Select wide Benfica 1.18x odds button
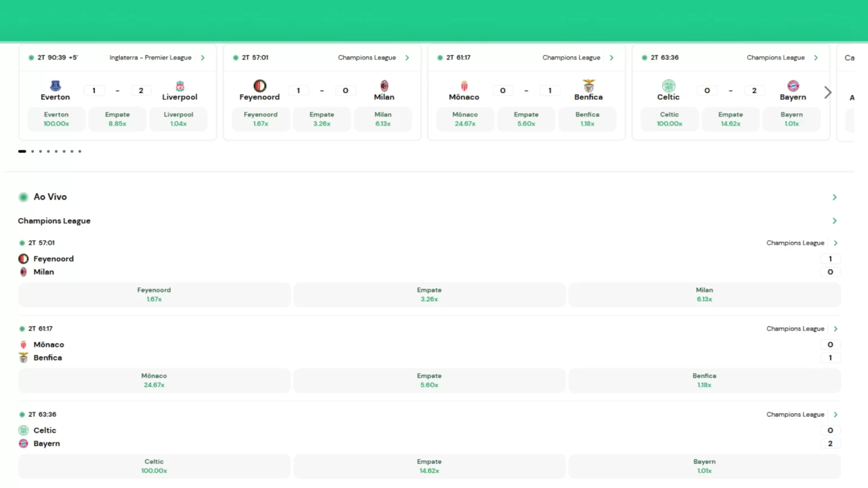The width and height of the screenshot is (868, 488). (x=705, y=381)
